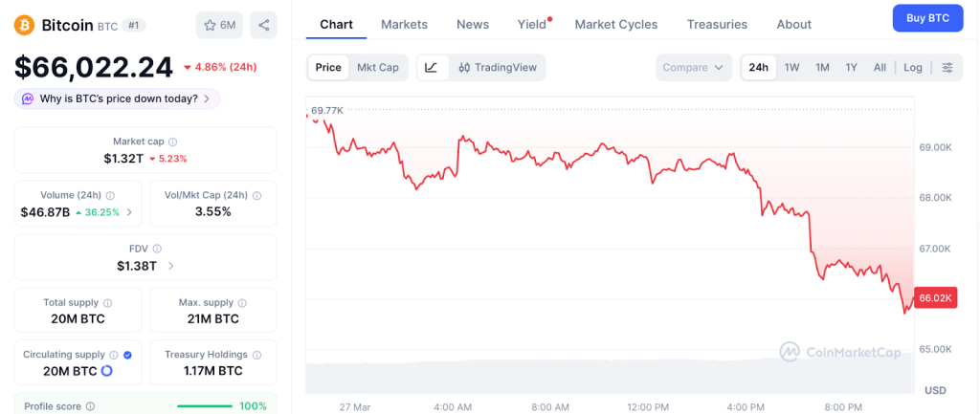Switch to the Treasuries tab
Screen dimensions: 980x414
pyautogui.click(x=717, y=24)
